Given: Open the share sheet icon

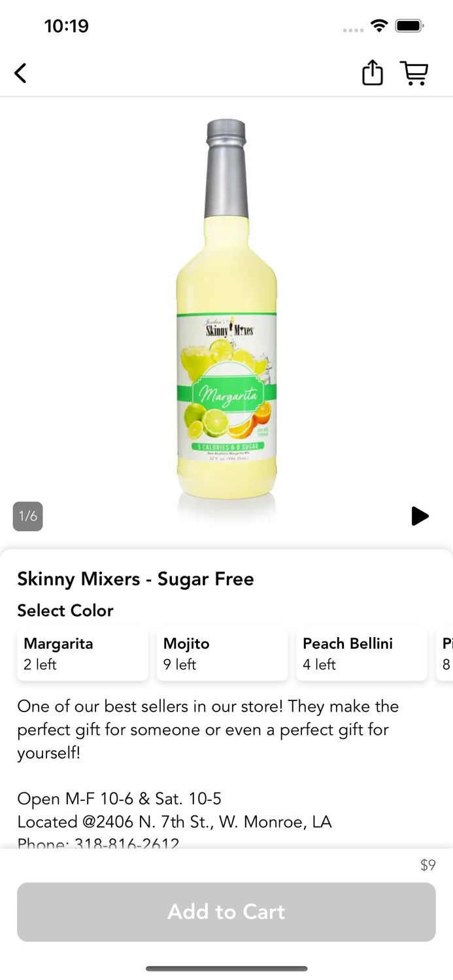Looking at the screenshot, I should coord(373,73).
